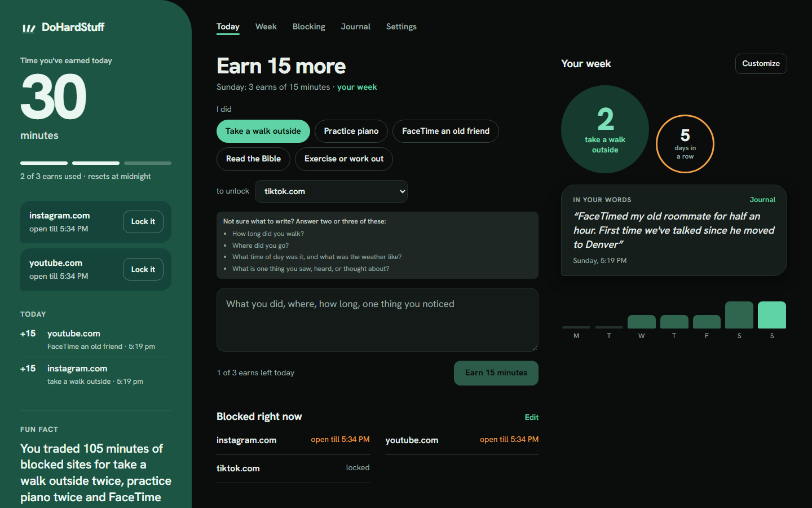Click the Earn 15 minutes button

496,373
